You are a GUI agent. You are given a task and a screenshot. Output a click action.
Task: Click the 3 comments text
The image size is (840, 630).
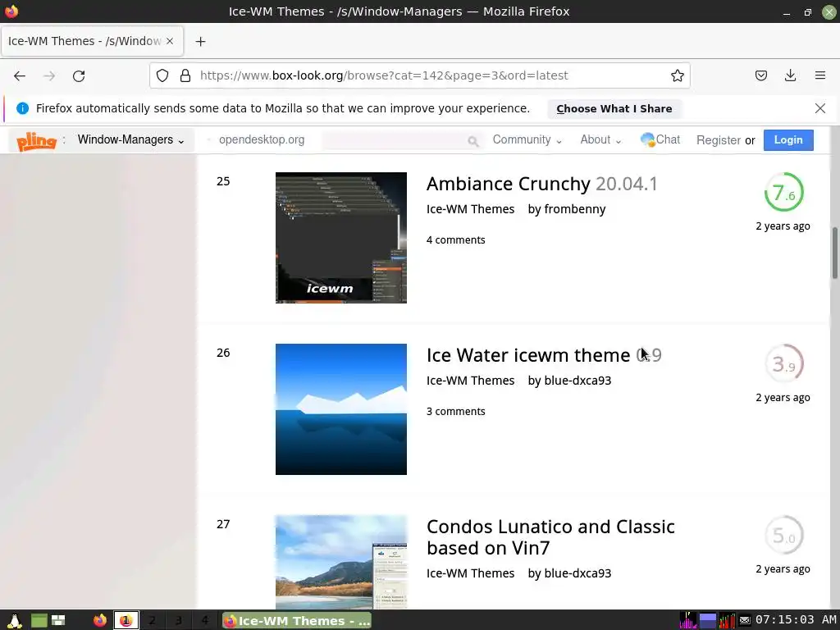(x=456, y=412)
